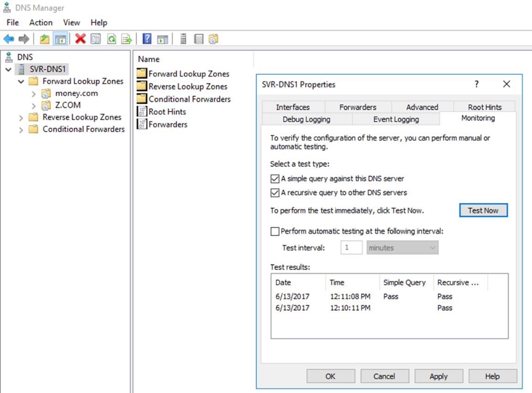The image size is (532, 393).
Task: Click the Apply button
Action: tap(438, 376)
